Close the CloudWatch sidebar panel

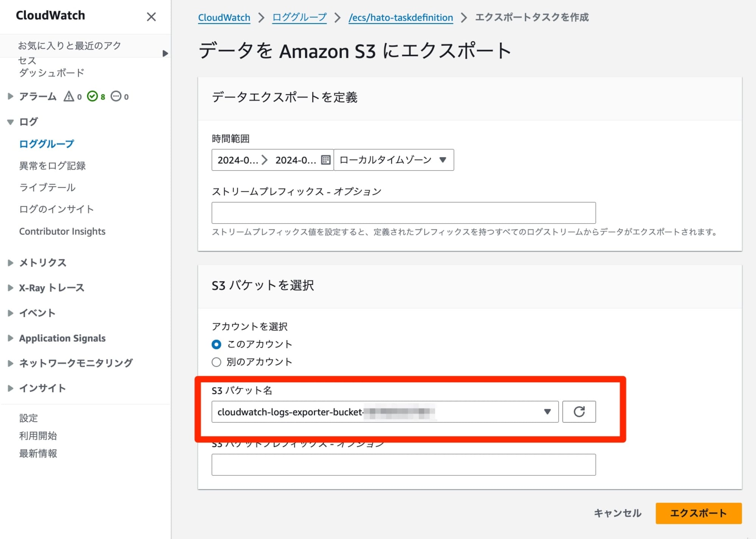(151, 17)
